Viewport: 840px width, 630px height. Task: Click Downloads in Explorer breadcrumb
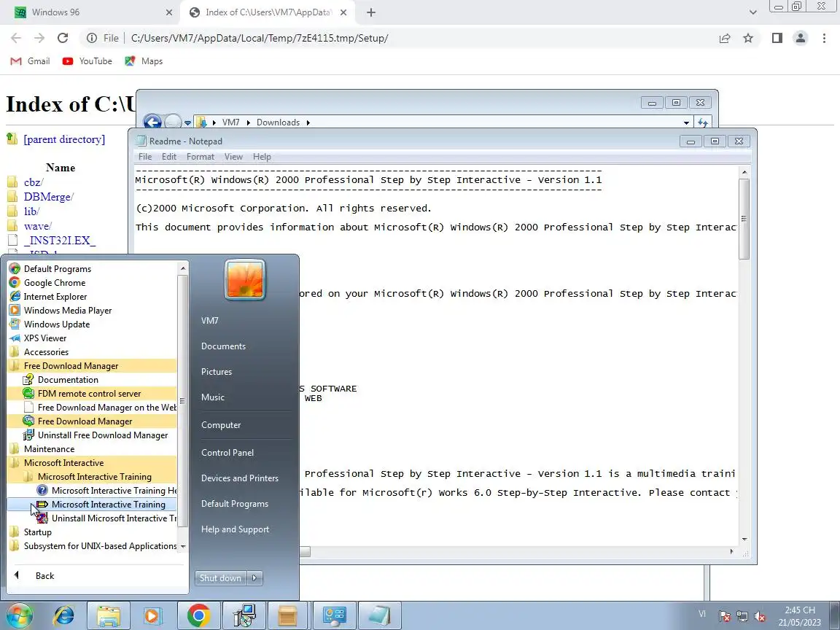pyautogui.click(x=278, y=122)
